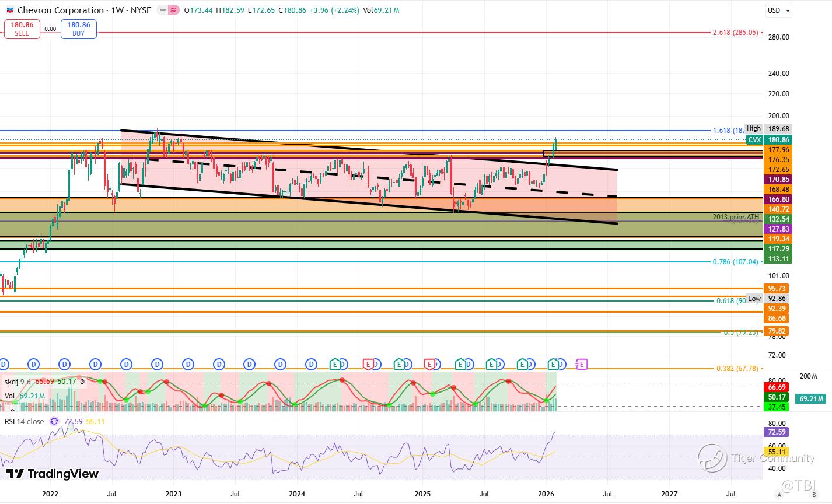
Task: Select the 0.786 (107.04) Fibonacci label
Action: click(736, 262)
